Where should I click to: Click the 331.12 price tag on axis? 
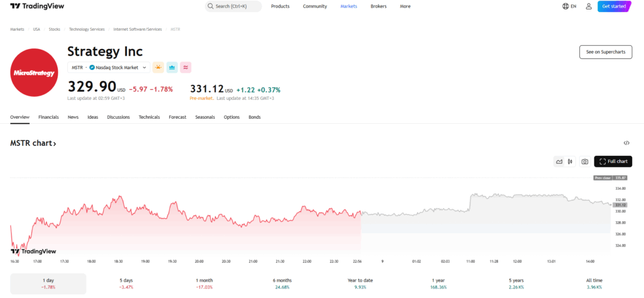619,205
